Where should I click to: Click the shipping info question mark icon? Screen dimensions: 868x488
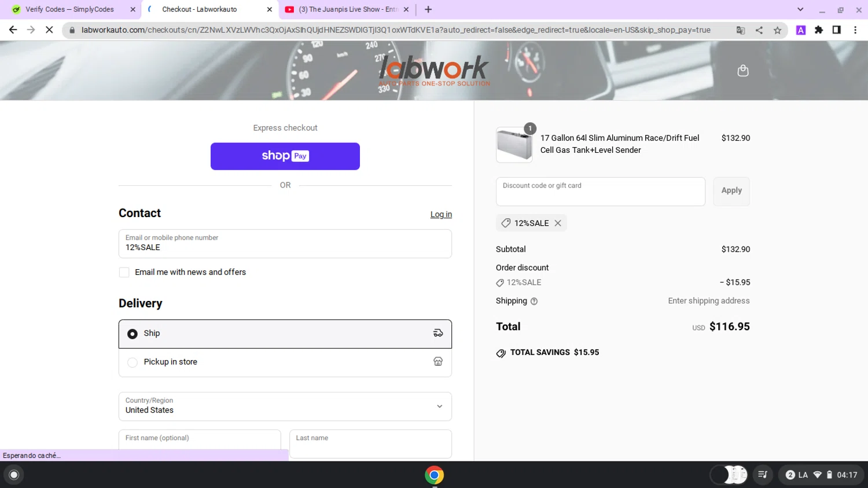point(534,301)
